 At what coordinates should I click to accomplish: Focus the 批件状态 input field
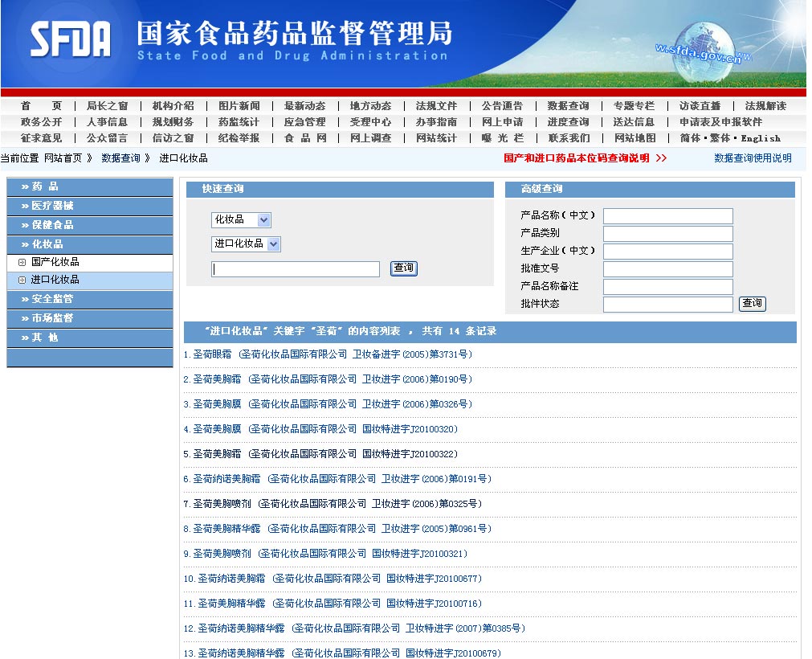pyautogui.click(x=668, y=304)
